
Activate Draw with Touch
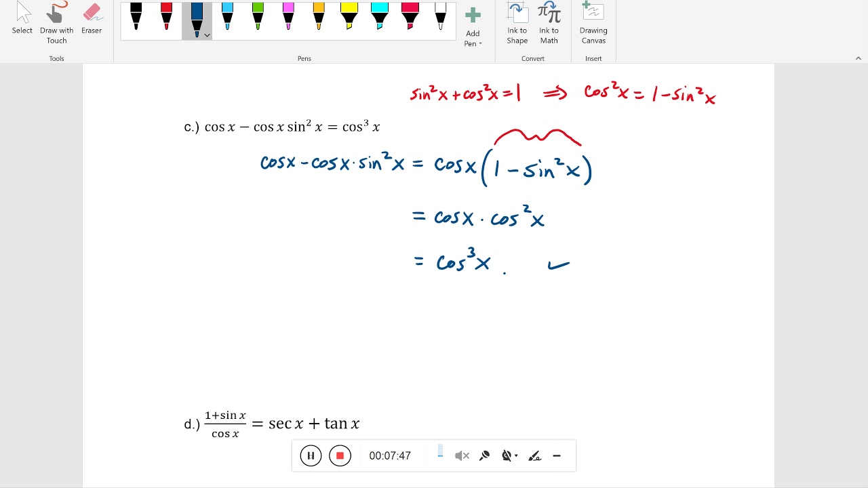(x=57, y=22)
